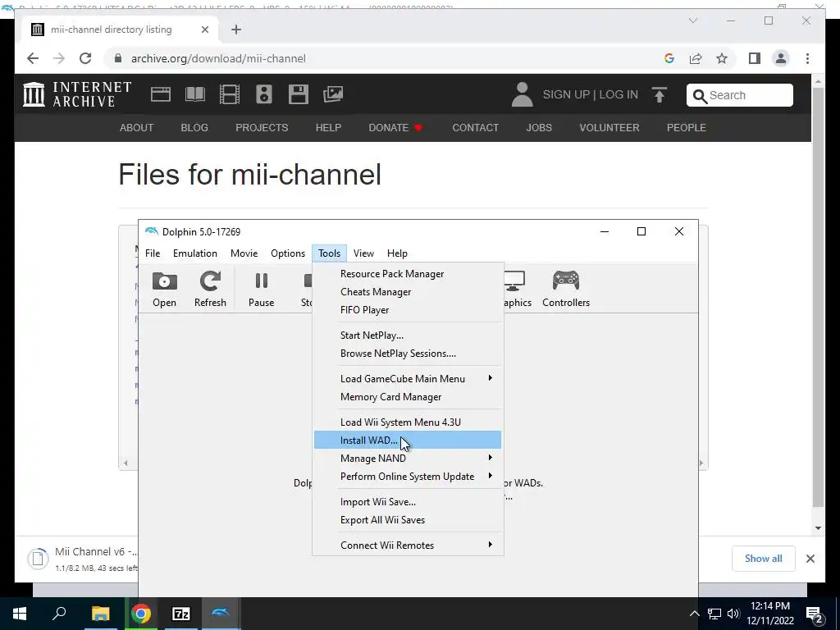Open the Internet Archive images icon
This screenshot has width=840, height=630.
click(x=333, y=94)
